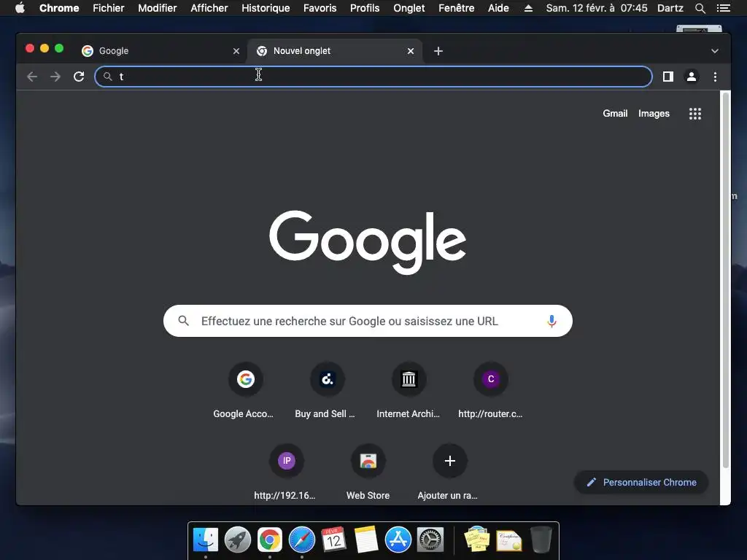Open the Modifier menu
747x560 pixels.
click(158, 8)
